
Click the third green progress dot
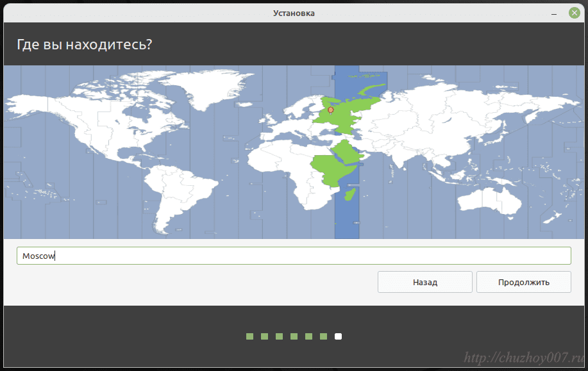pos(279,336)
